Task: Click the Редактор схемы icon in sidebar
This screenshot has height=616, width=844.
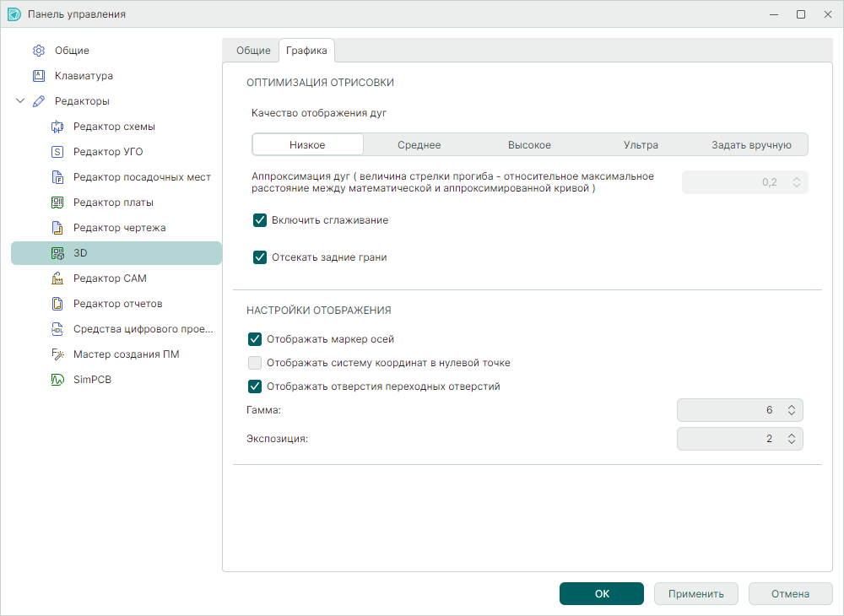Action: tap(57, 127)
